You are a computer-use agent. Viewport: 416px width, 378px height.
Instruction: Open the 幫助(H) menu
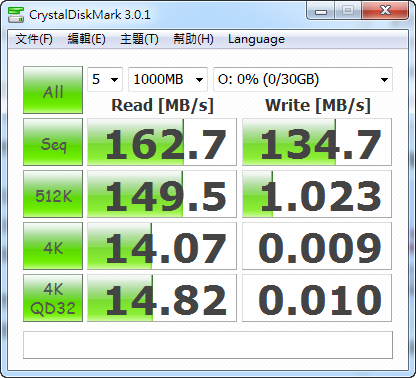point(193,39)
